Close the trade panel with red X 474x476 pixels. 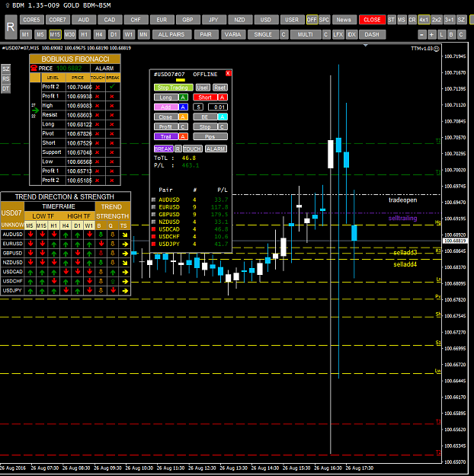(x=228, y=73)
